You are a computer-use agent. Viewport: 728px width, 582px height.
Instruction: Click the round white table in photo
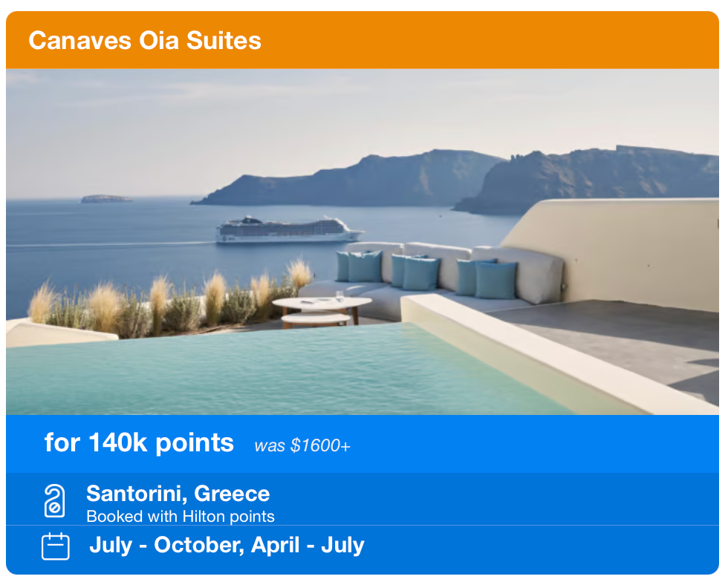pos(322,304)
